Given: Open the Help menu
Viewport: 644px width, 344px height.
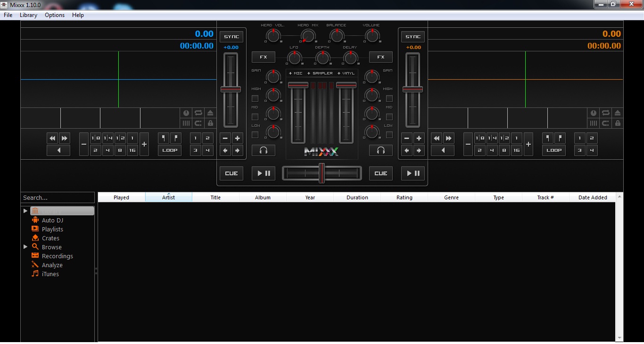Looking at the screenshot, I should click(78, 15).
